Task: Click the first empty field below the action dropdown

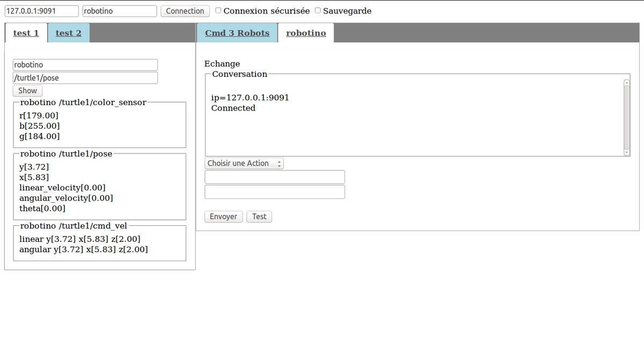Action: coord(275,177)
